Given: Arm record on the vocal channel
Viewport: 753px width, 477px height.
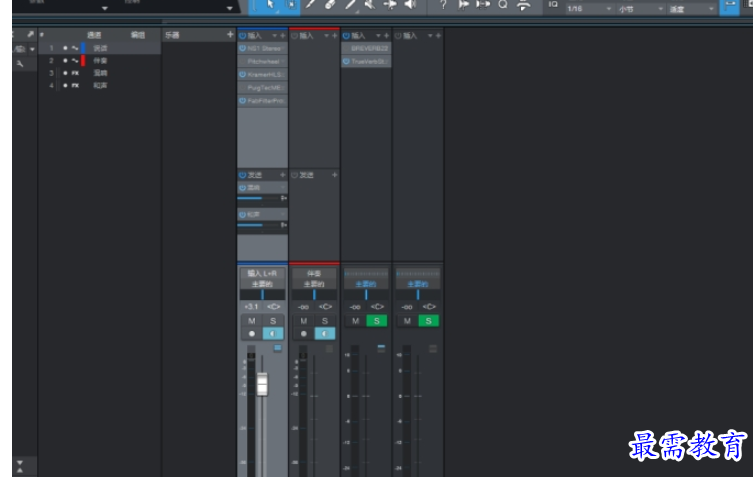Looking at the screenshot, I should pyautogui.click(x=252, y=333).
